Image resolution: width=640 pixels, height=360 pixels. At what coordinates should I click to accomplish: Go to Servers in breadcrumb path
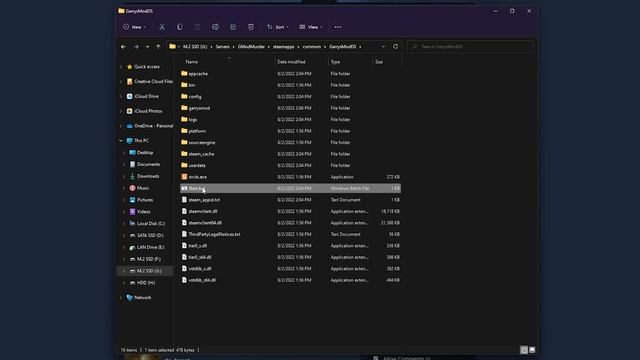pyautogui.click(x=222, y=47)
